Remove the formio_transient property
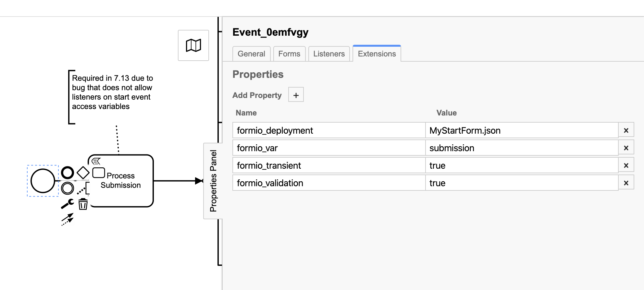Viewport: 644px width, 290px height. 626,165
